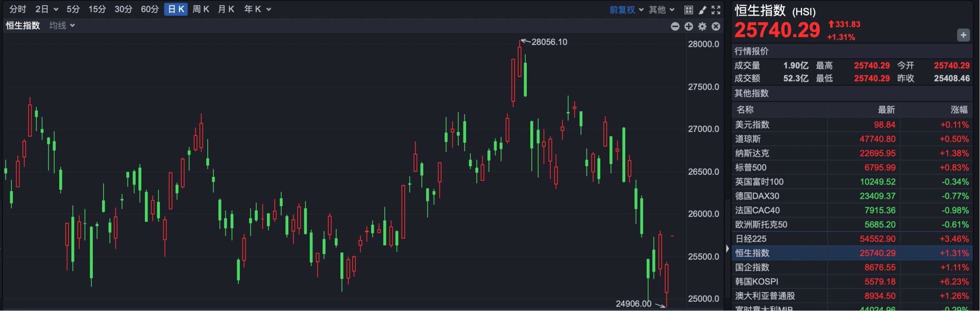Open chart settings gear icon
980x311 pixels.
click(x=702, y=27)
